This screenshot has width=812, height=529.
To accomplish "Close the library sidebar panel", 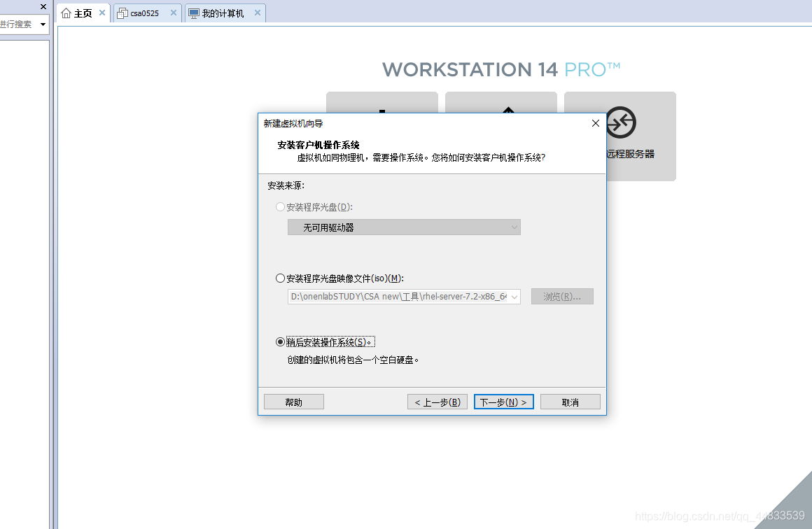I will click(43, 7).
